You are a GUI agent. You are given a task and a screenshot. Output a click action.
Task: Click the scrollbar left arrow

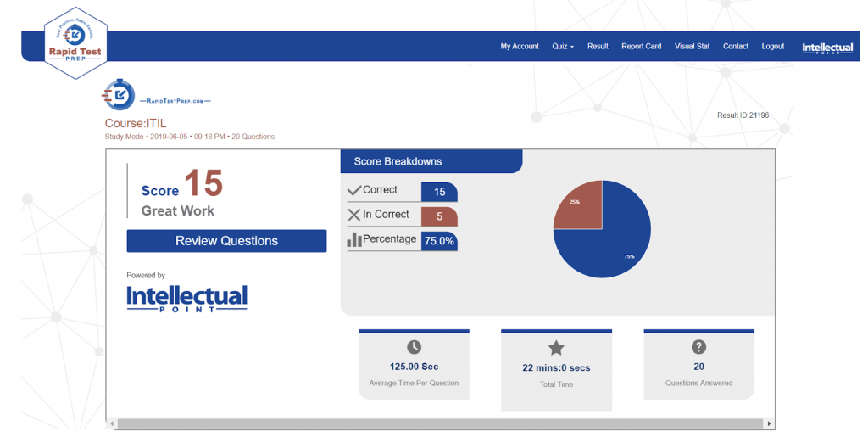[x=112, y=423]
